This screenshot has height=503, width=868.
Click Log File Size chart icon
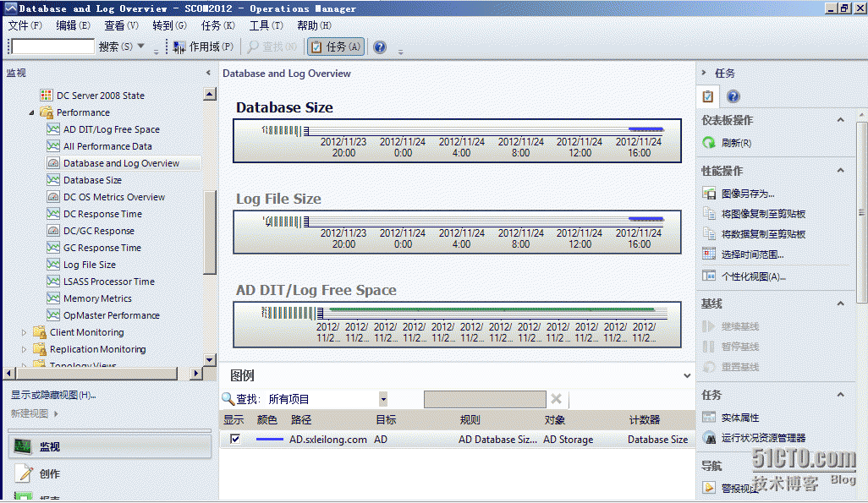pyautogui.click(x=53, y=265)
